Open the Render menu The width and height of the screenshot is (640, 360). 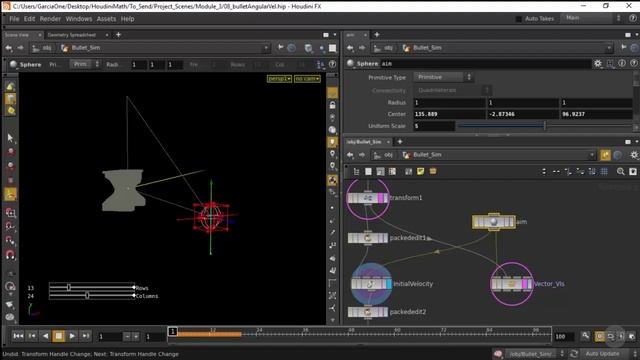[50, 19]
